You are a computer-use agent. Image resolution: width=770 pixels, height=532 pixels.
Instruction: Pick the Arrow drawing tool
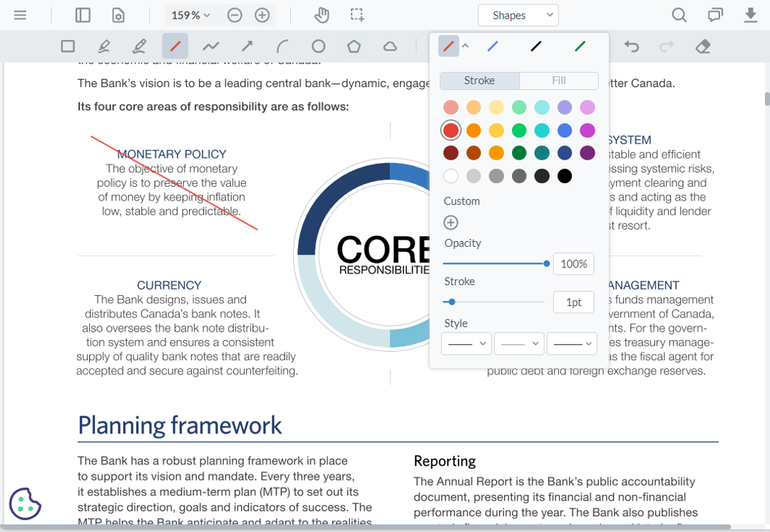tap(247, 46)
